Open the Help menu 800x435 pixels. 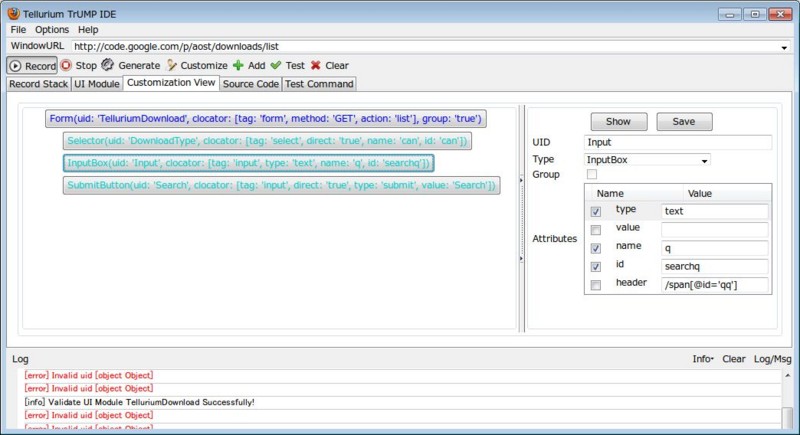pos(88,30)
